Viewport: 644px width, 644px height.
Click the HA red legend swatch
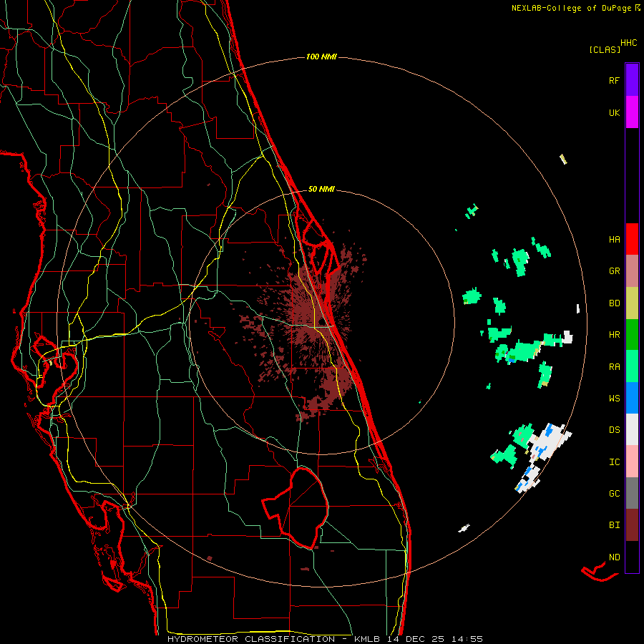[632, 239]
